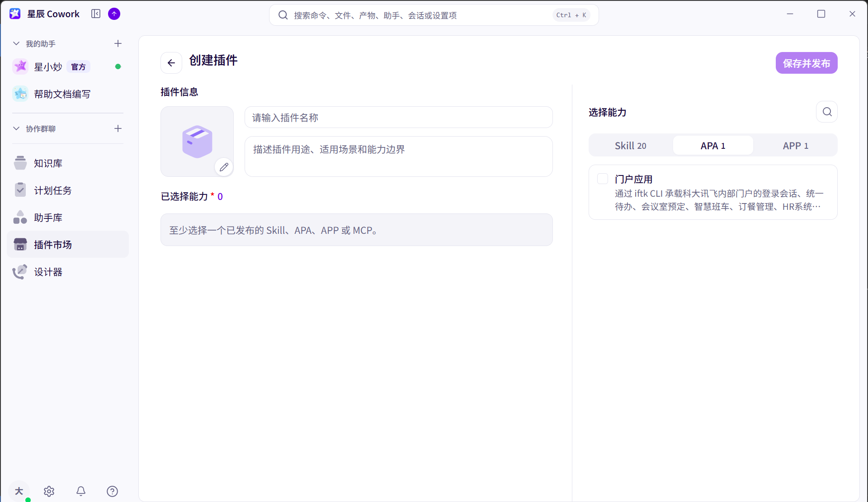Open help question mark icon

tap(112, 491)
